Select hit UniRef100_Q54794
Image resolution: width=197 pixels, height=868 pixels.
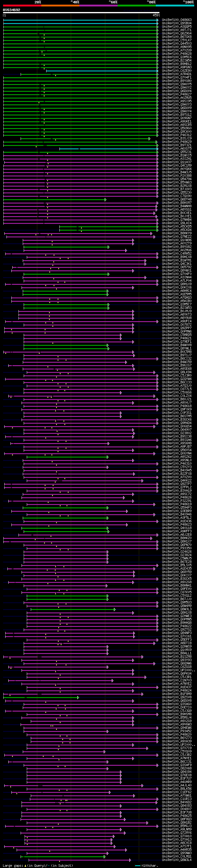point(177,179)
